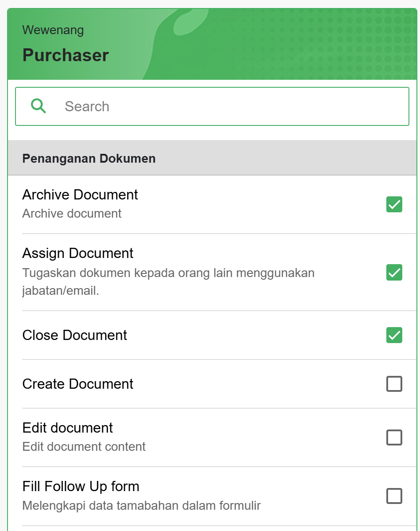Click the Melengkapi data tamabahan description

(141, 506)
